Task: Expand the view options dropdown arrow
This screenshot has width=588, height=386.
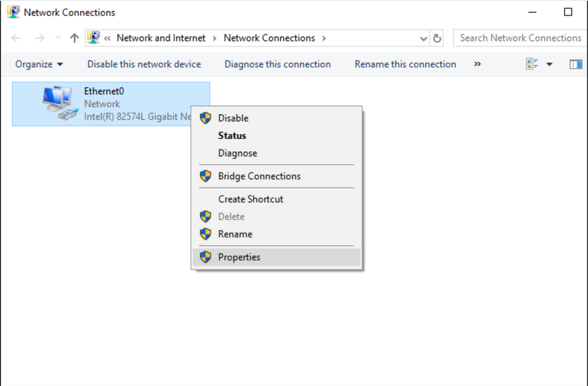Action: coord(550,64)
